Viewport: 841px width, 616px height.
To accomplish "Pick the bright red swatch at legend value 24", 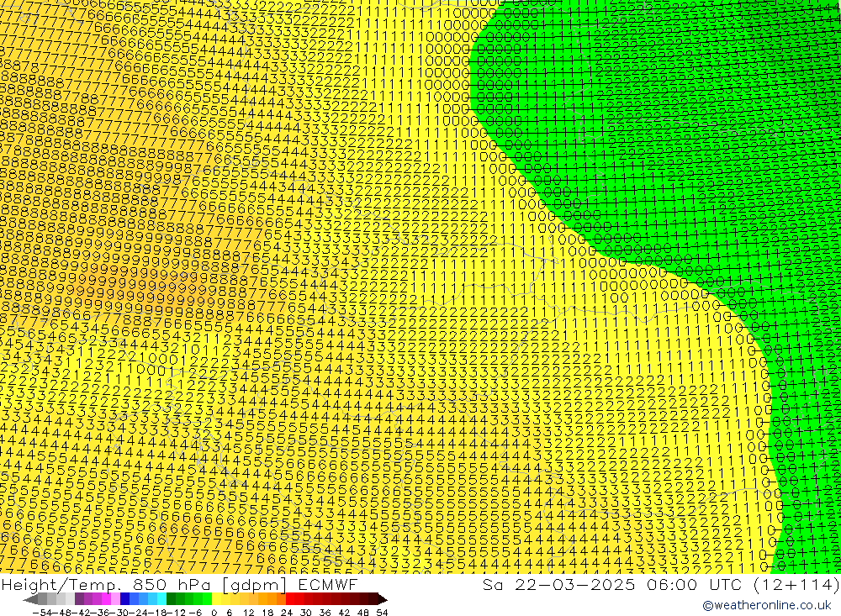I will tap(290, 599).
